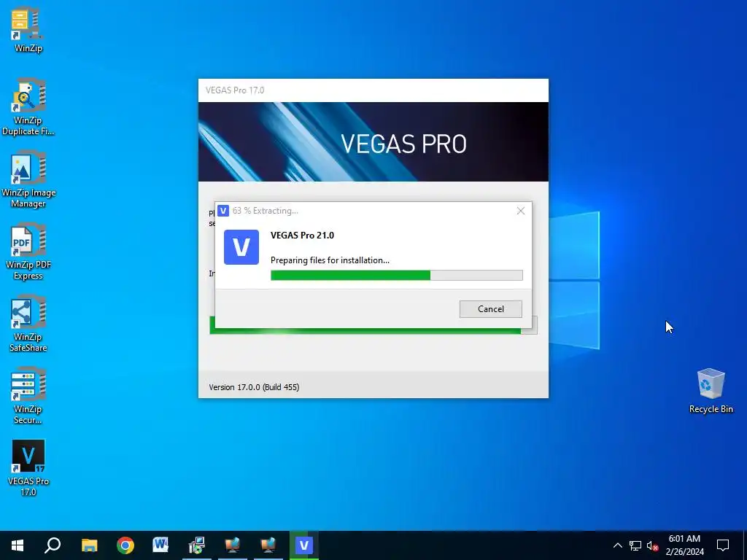
Task: Select WinZip Duplicate File Finder shortcut
Action: [28, 107]
